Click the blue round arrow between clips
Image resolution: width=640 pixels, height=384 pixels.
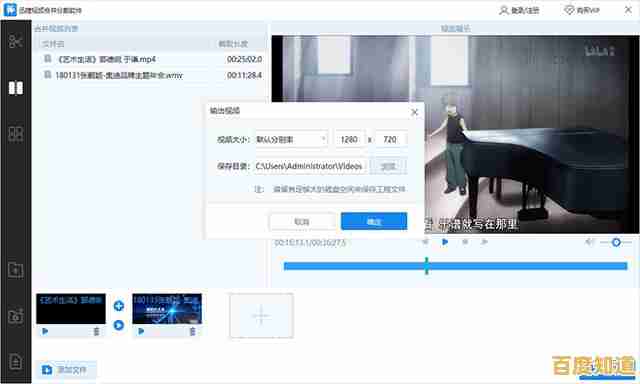[119, 325]
